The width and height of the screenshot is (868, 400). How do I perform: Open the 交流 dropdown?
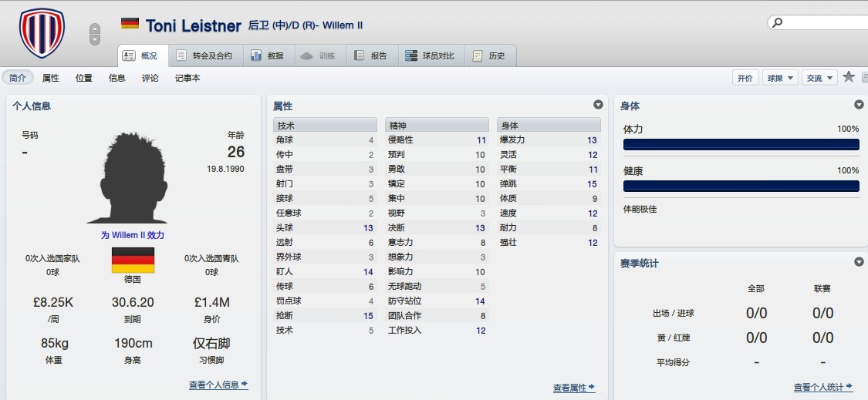[819, 78]
